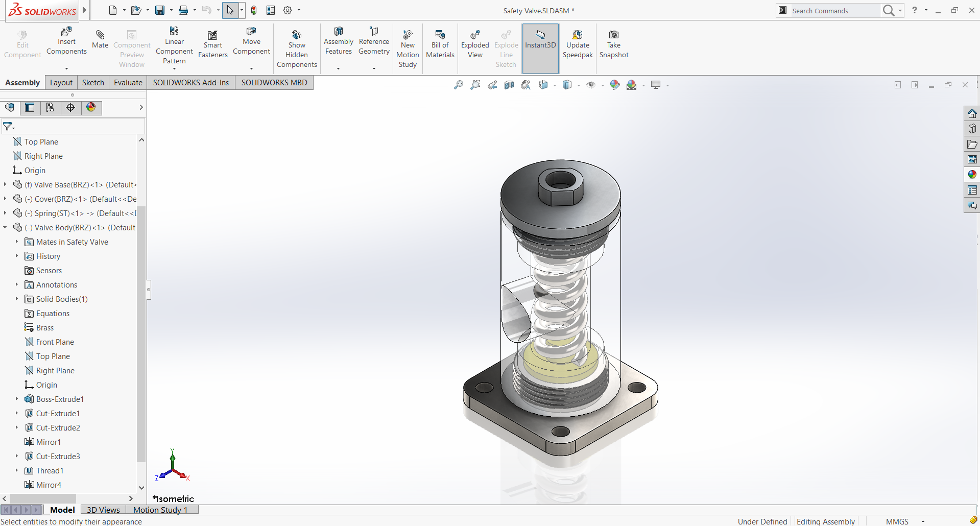Open SOLIDWORKS Add-Ins tab

[x=191, y=83]
